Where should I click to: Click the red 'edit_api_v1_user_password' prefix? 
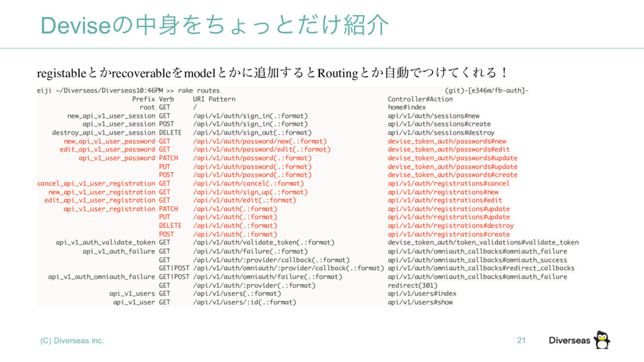[x=107, y=150]
